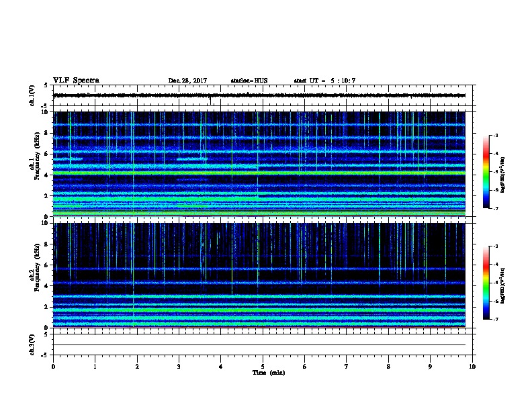Click the "-7" label below ch.2 color scale
The image size is (532, 411).
[495, 320]
